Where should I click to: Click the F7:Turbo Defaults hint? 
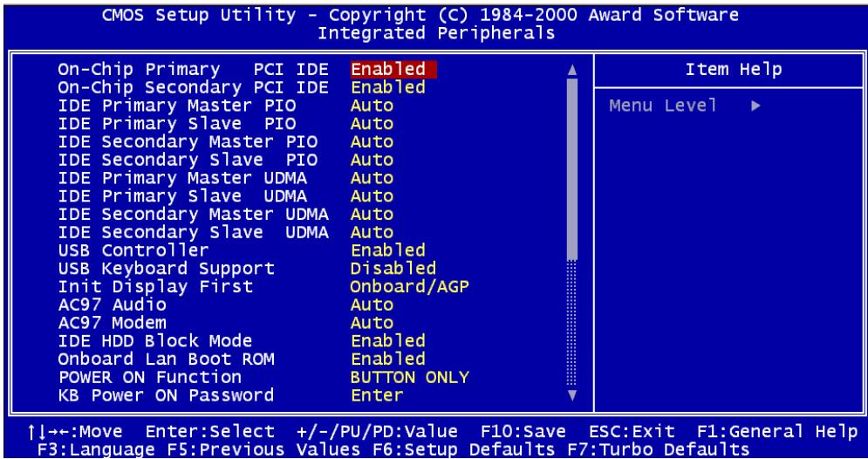click(x=659, y=449)
